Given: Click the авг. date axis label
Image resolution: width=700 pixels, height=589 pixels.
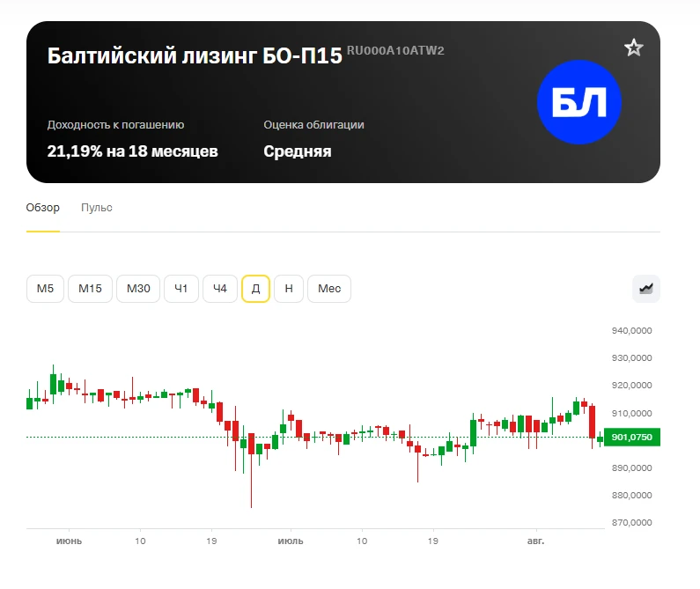Looking at the screenshot, I should tap(535, 541).
